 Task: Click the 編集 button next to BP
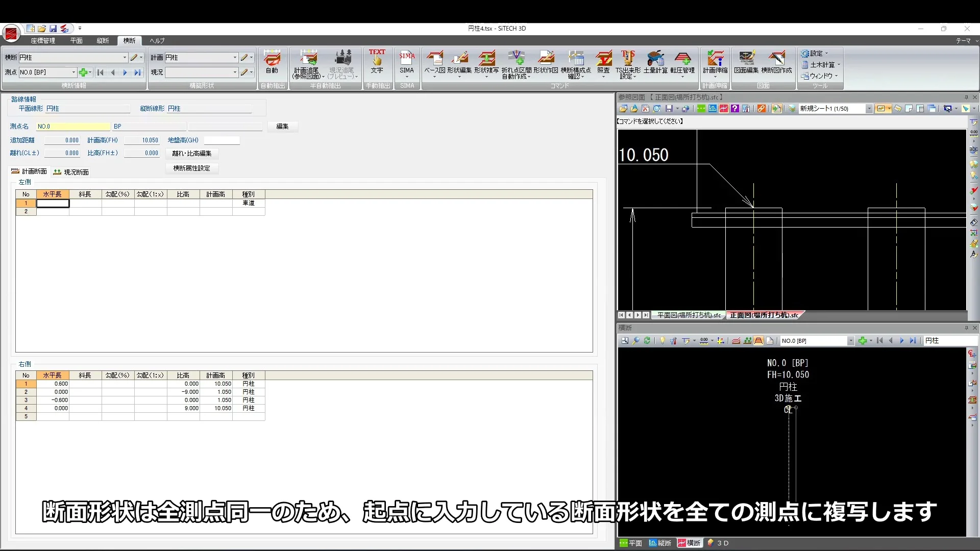[283, 127]
